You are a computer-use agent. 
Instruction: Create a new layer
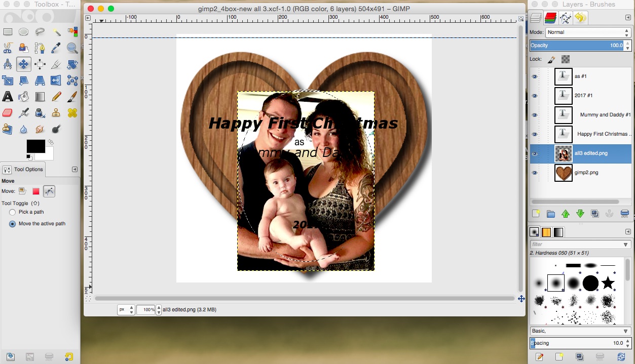(536, 214)
